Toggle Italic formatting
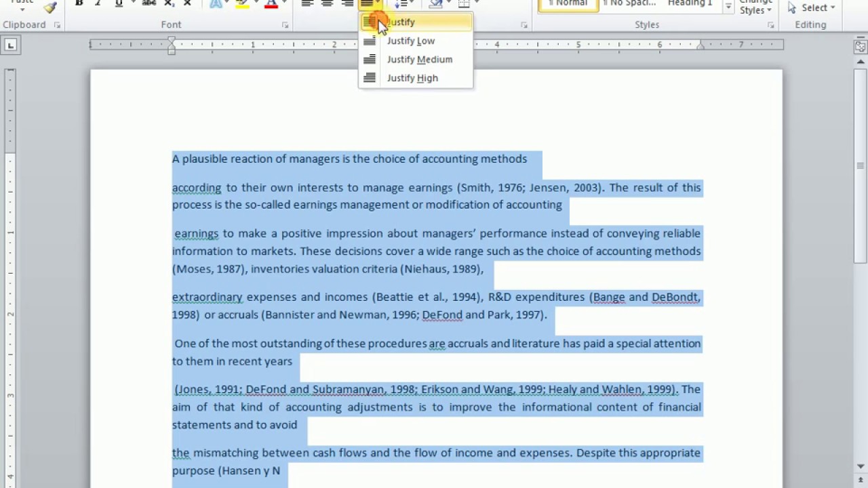This screenshot has width=868, height=488. 98,3
